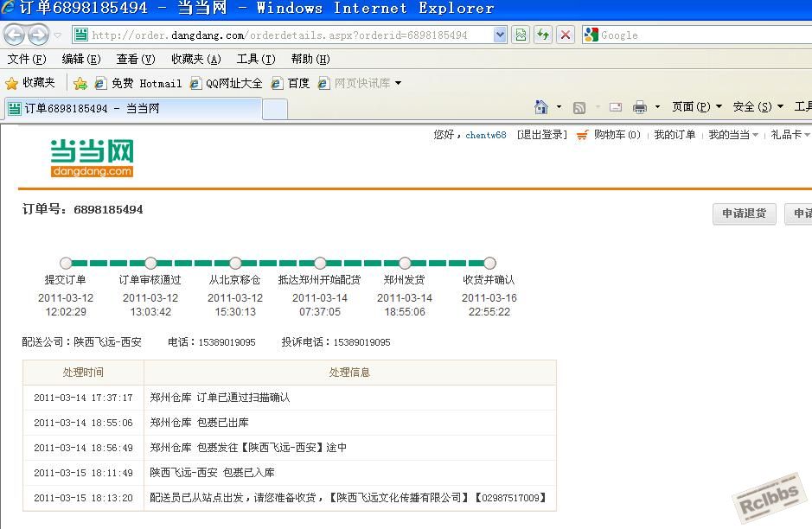
Task: Expand the Print options dropdown arrow
Action: tap(658, 107)
